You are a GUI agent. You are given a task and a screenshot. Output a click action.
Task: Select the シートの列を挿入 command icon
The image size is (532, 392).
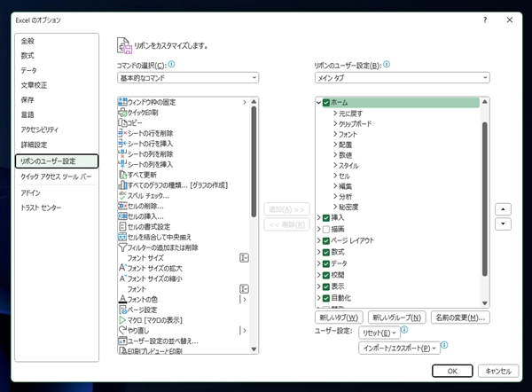tap(122, 164)
